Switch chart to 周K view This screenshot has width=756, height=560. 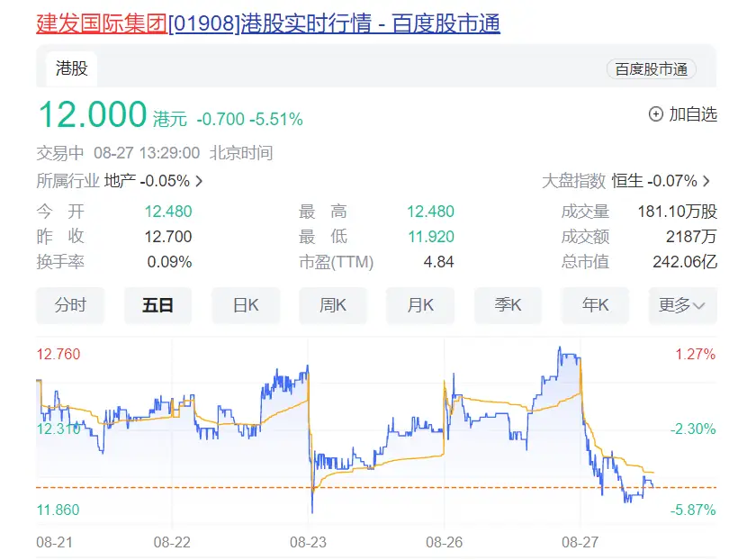tap(333, 305)
